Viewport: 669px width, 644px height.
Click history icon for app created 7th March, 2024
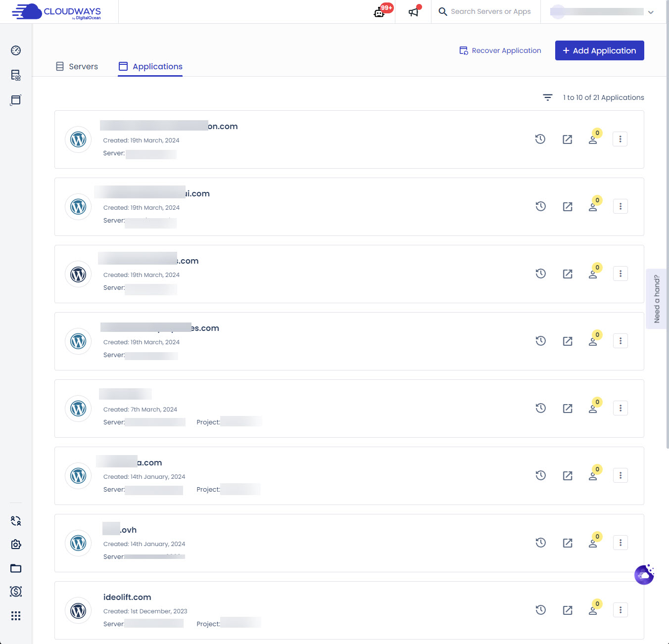click(x=541, y=408)
